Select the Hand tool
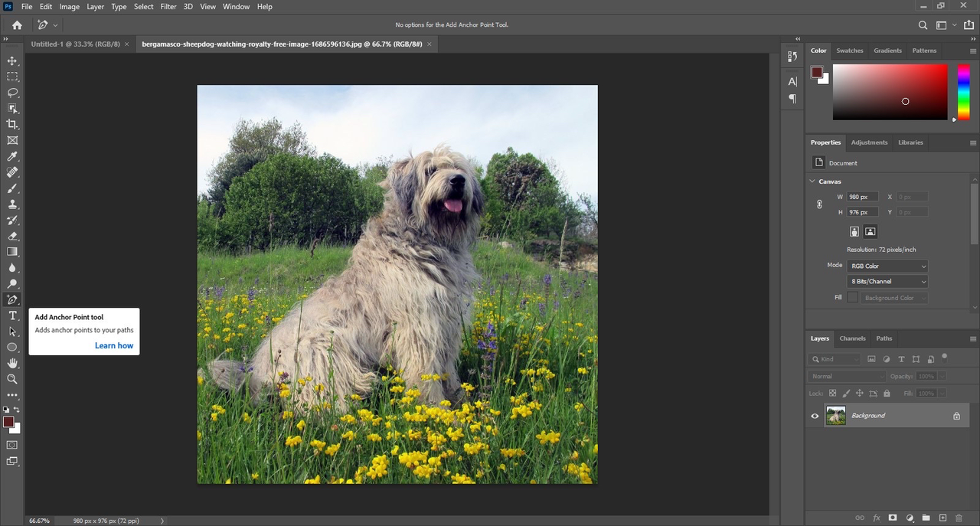The height and width of the screenshot is (526, 980). 12,364
